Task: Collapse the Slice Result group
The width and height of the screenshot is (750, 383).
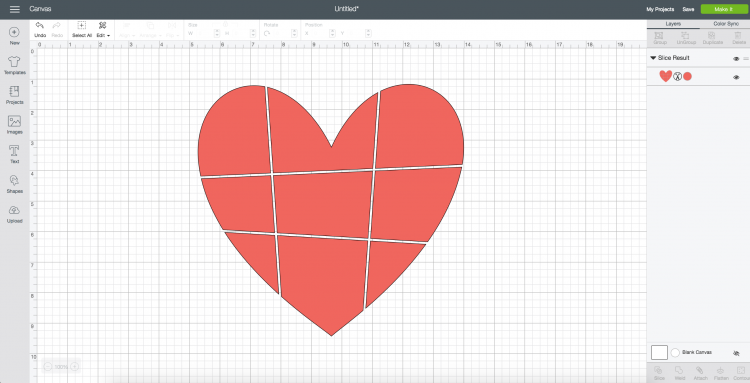Action: click(653, 58)
